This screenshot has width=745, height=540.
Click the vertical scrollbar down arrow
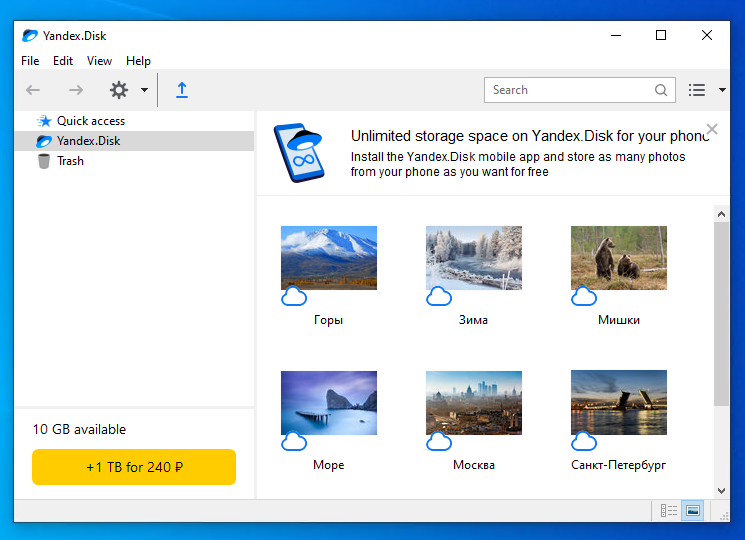(x=721, y=491)
